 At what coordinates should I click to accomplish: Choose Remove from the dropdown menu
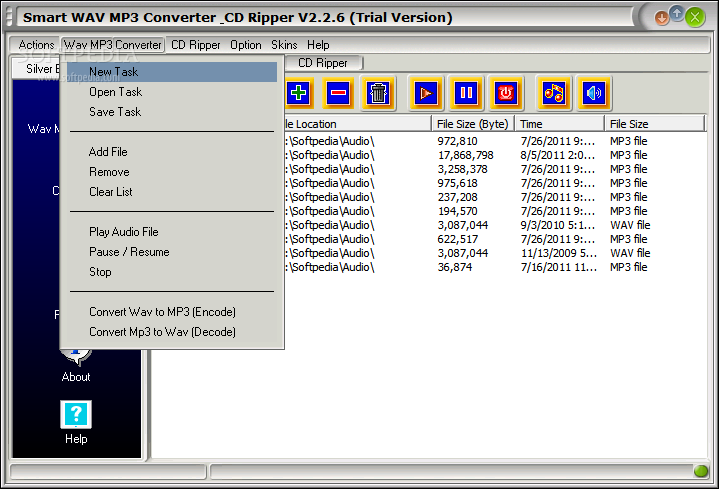point(172,172)
